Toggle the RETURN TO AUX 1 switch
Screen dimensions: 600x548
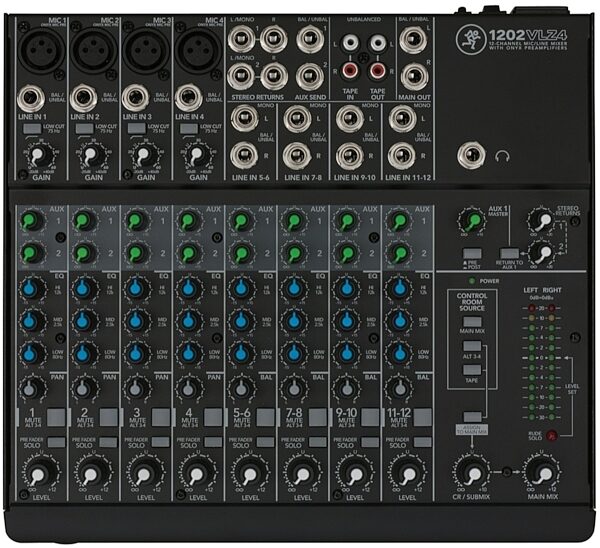pos(510,253)
